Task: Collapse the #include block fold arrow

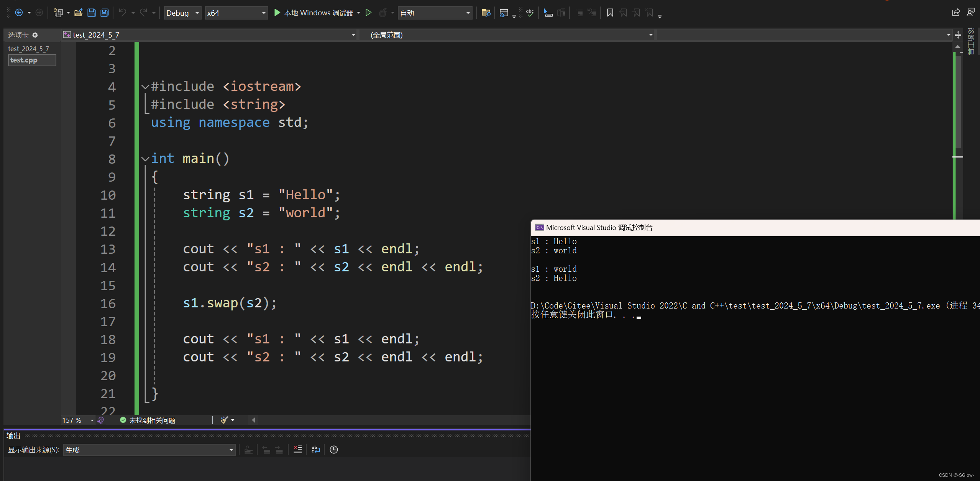Action: click(145, 87)
